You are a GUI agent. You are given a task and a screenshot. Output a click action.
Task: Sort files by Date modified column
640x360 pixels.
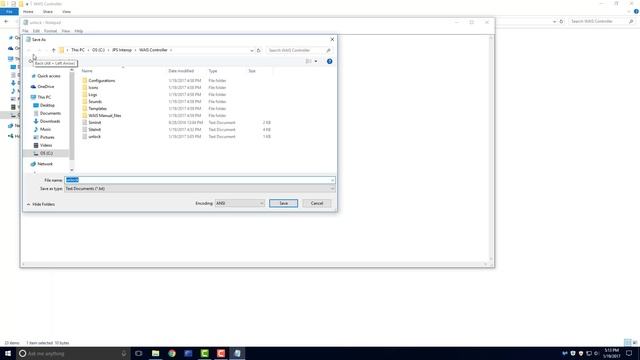(x=181, y=71)
